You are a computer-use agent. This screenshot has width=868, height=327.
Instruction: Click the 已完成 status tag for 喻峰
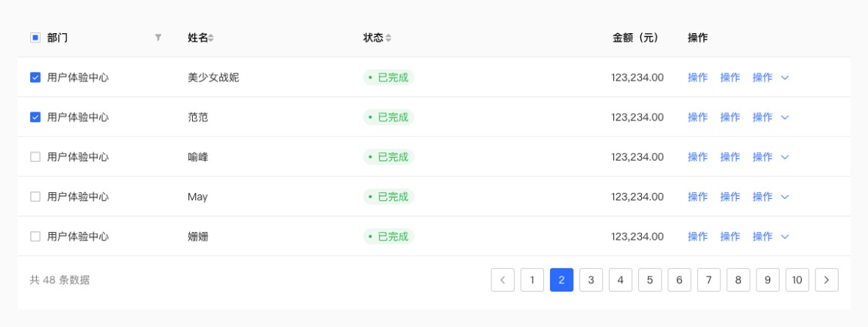click(x=389, y=157)
